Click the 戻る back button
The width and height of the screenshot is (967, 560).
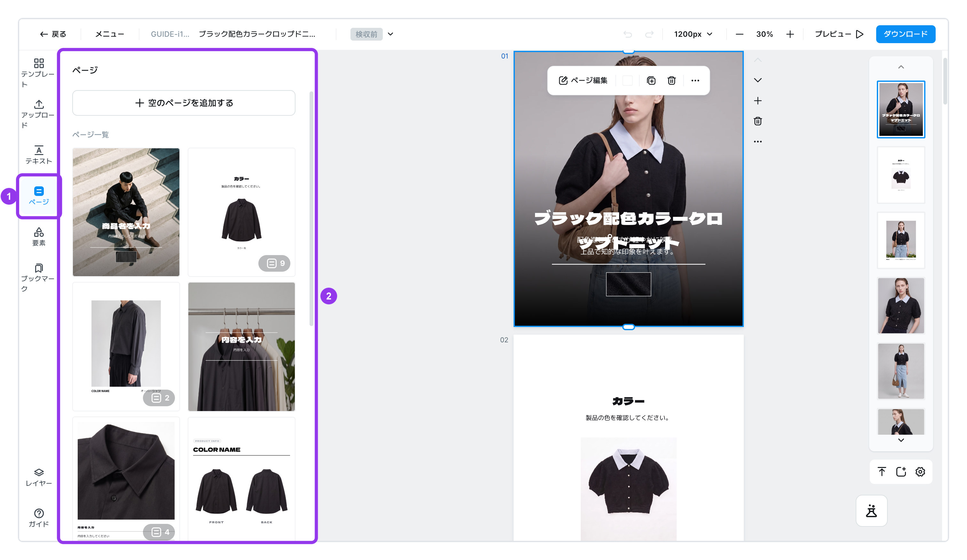coord(53,34)
